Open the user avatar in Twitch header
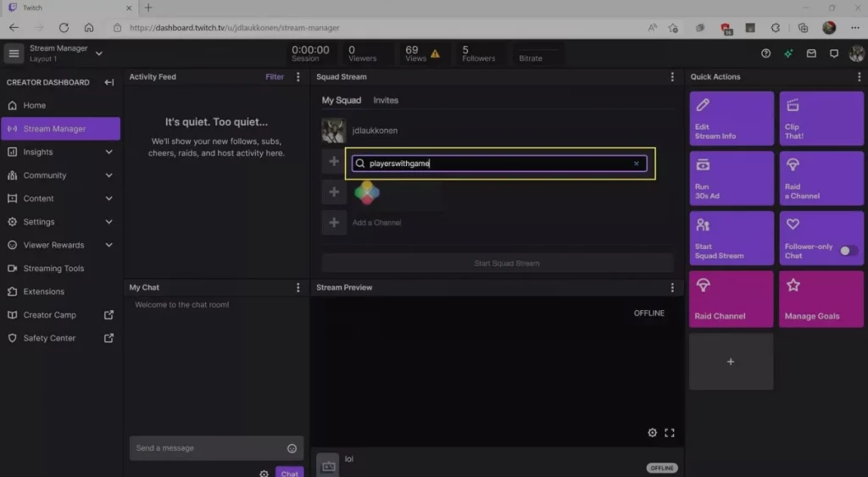Image resolution: width=868 pixels, height=477 pixels. (x=856, y=53)
